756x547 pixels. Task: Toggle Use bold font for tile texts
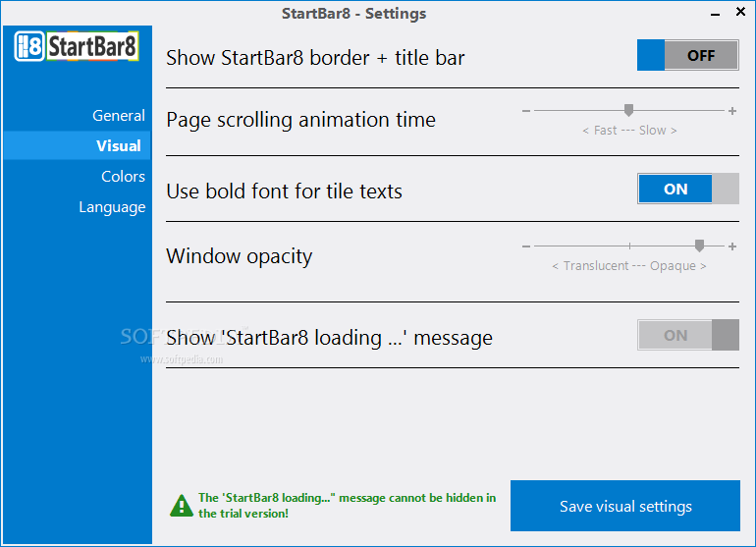pyautogui.click(x=688, y=190)
